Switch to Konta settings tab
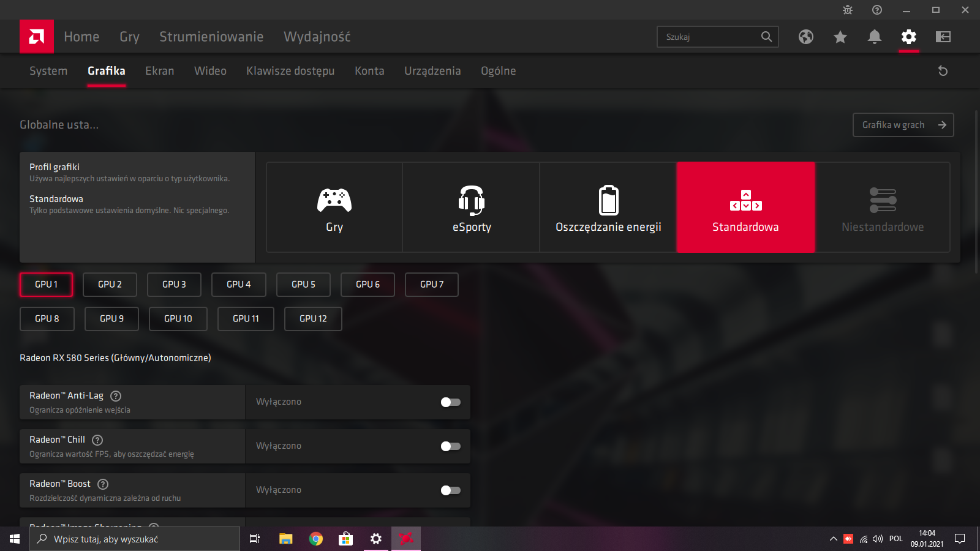Screen dimensions: 980x551 [x=369, y=71]
